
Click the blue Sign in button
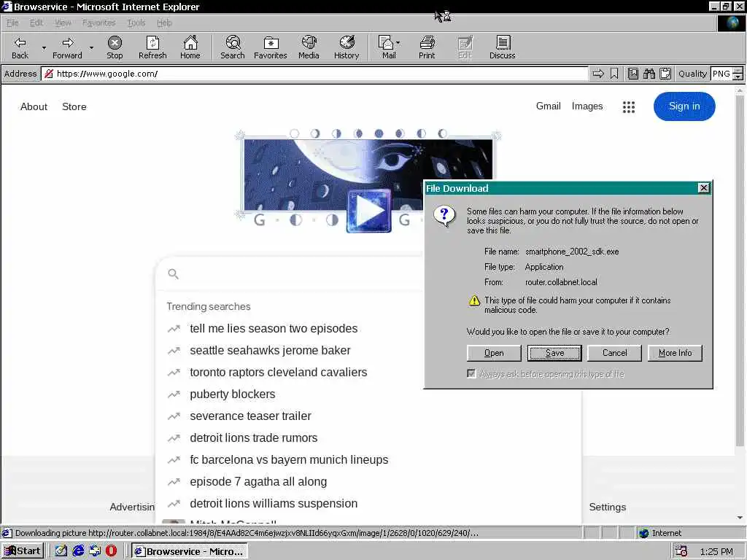tap(684, 106)
